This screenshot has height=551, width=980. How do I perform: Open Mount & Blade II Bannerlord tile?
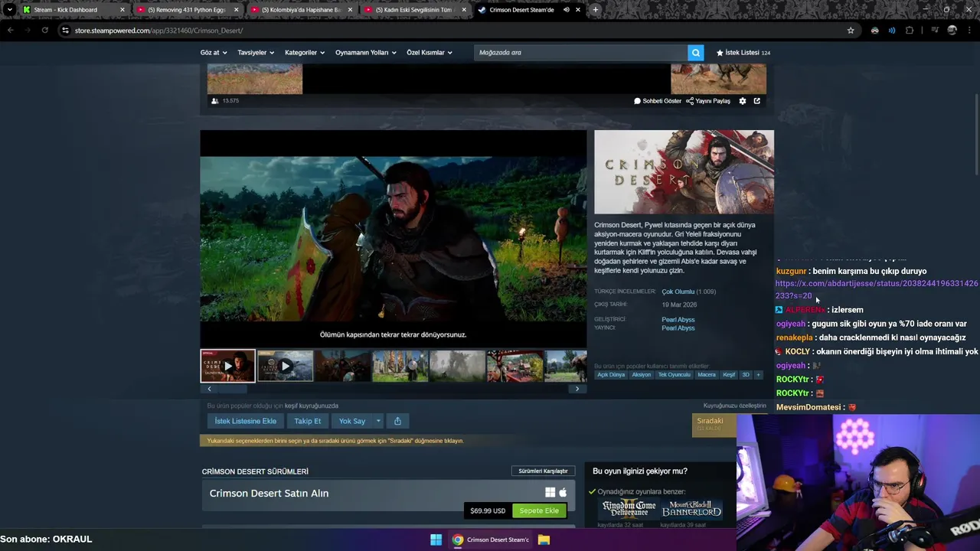coord(691,509)
